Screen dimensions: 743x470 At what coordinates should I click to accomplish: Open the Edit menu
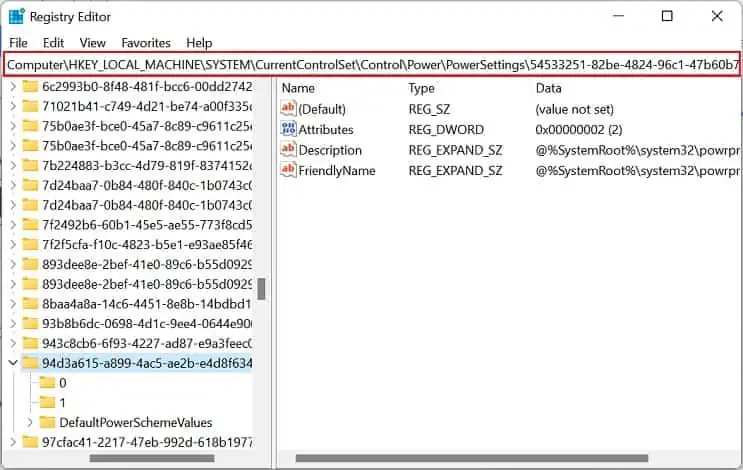click(53, 43)
